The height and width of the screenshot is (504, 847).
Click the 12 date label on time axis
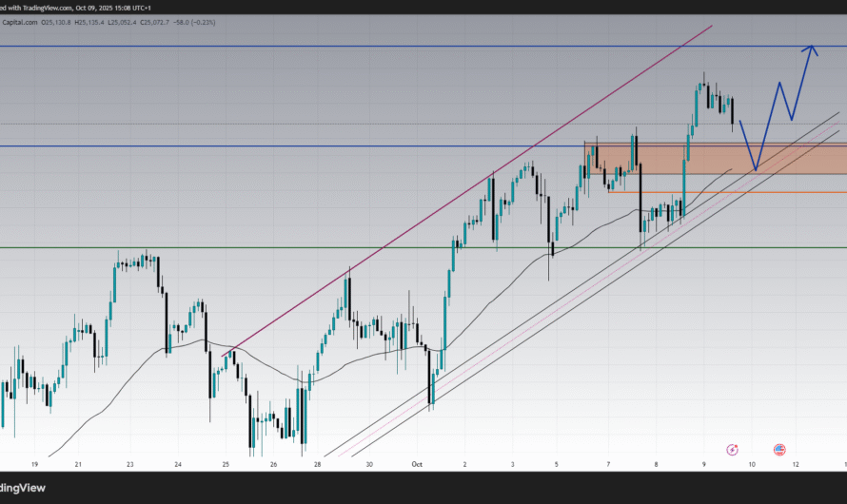point(796,465)
